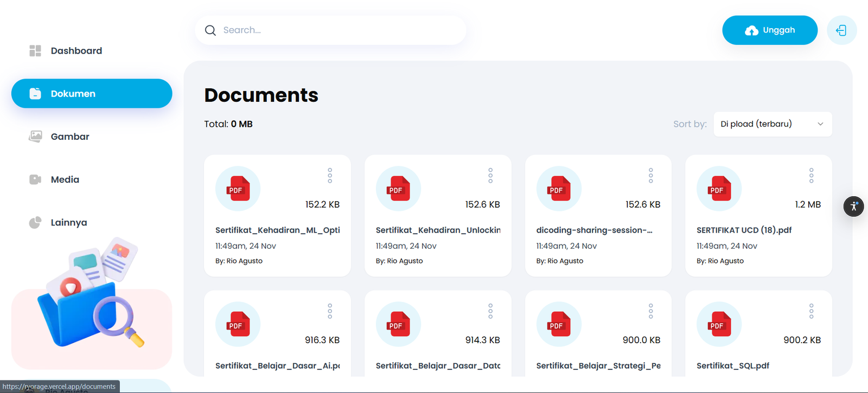This screenshot has width=868, height=393.
Task: Open the Gambar section
Action: [x=70, y=137]
